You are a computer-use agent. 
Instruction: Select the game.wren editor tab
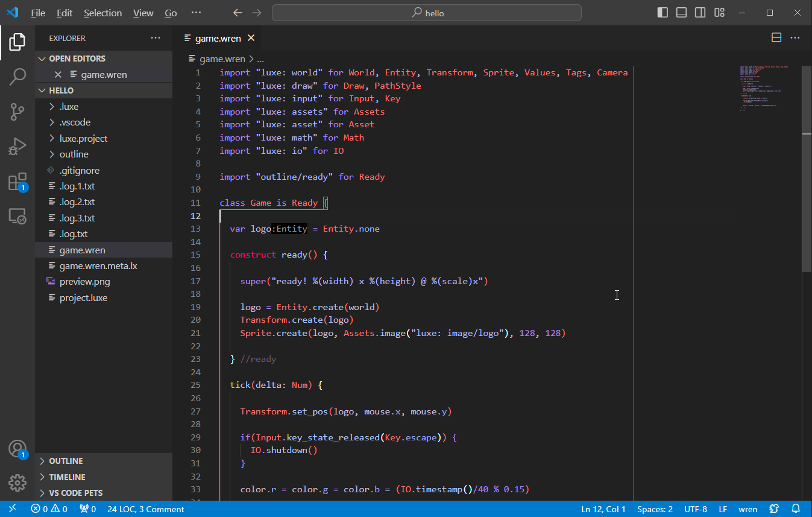point(218,38)
